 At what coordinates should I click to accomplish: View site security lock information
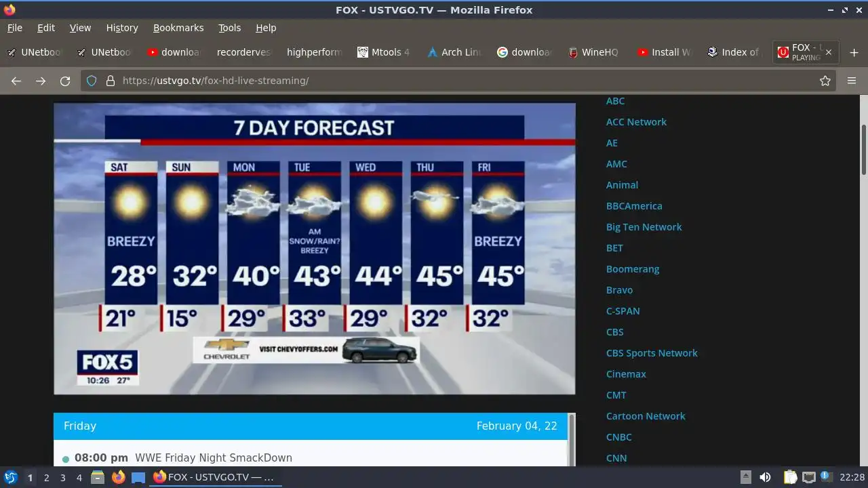point(111,81)
